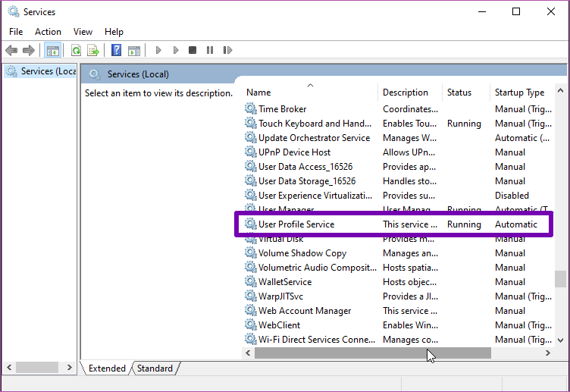Switch to the Standard tab
Image resolution: width=570 pixels, height=392 pixels.
click(x=155, y=368)
